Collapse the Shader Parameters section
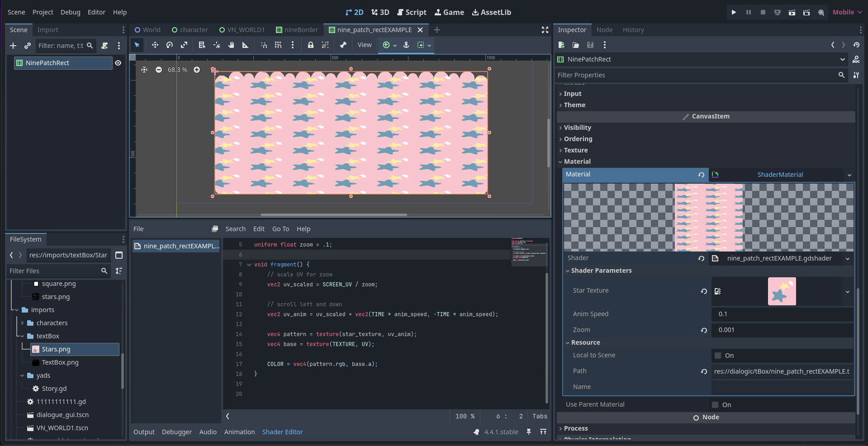This screenshot has height=446, width=868. click(601, 270)
